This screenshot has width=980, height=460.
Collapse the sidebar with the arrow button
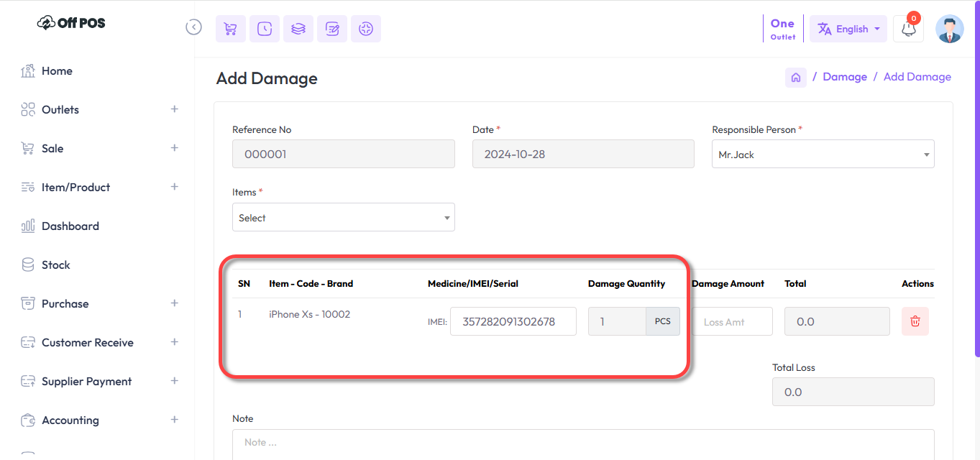[193, 27]
